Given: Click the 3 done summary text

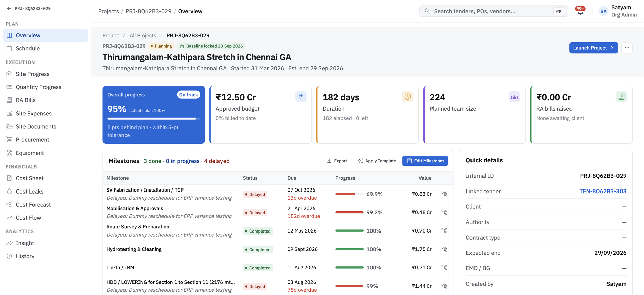Looking at the screenshot, I should (152, 161).
